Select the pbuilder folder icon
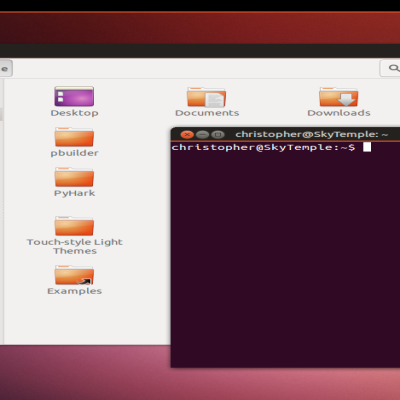This screenshot has height=400, width=400. tap(74, 137)
